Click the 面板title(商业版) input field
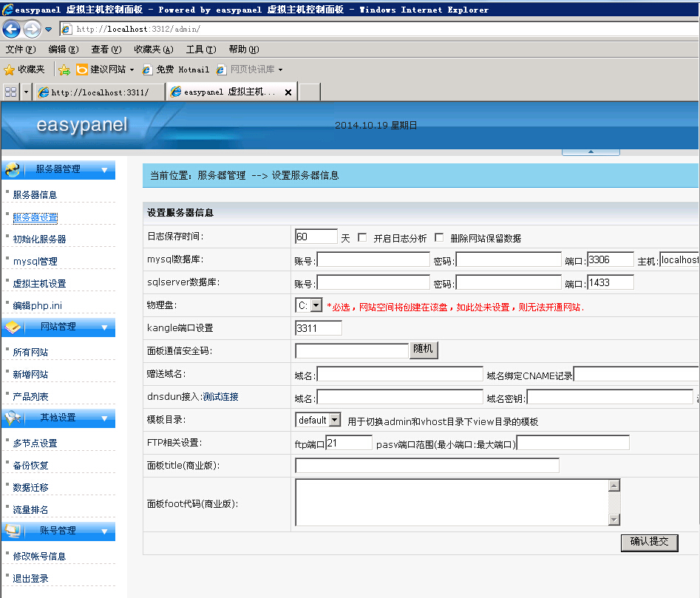Image resolution: width=700 pixels, height=598 pixels. click(427, 465)
